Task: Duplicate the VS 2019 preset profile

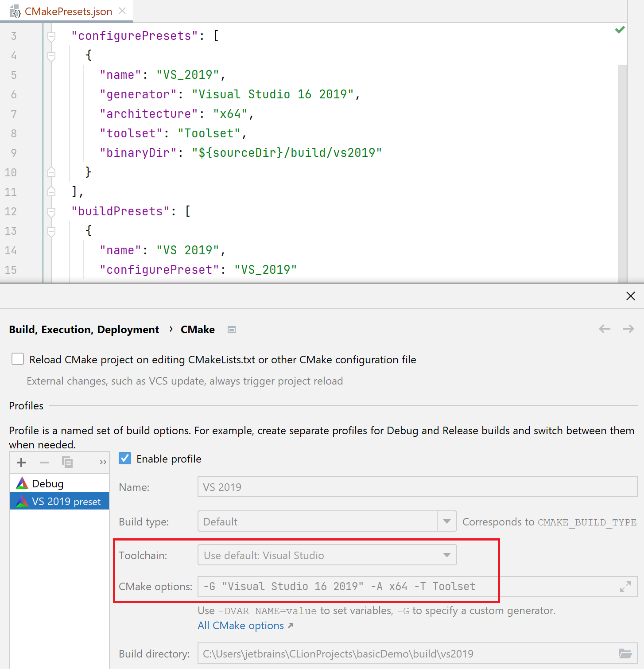Action: click(67, 462)
